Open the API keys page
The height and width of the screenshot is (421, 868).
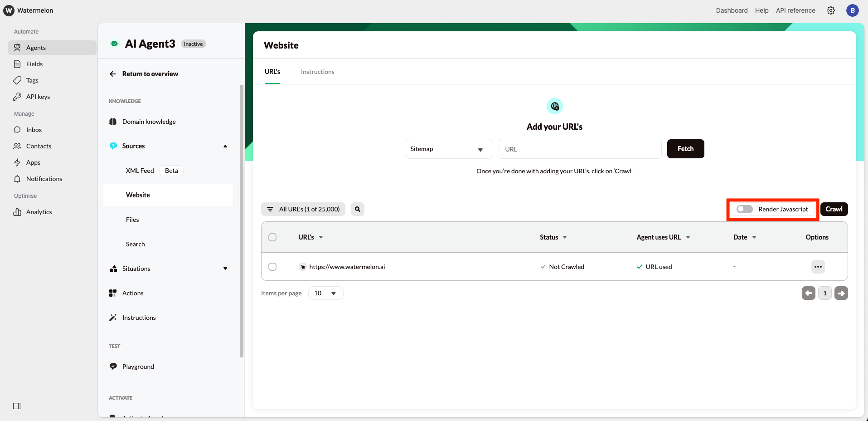(38, 96)
